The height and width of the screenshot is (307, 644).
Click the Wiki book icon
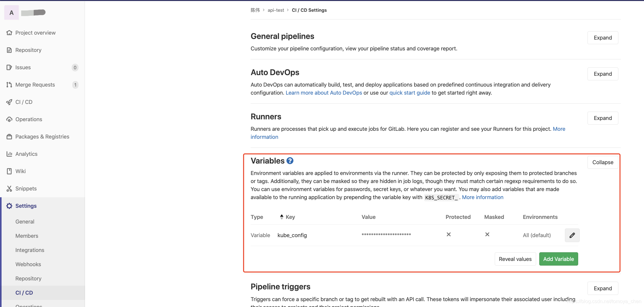pos(9,171)
